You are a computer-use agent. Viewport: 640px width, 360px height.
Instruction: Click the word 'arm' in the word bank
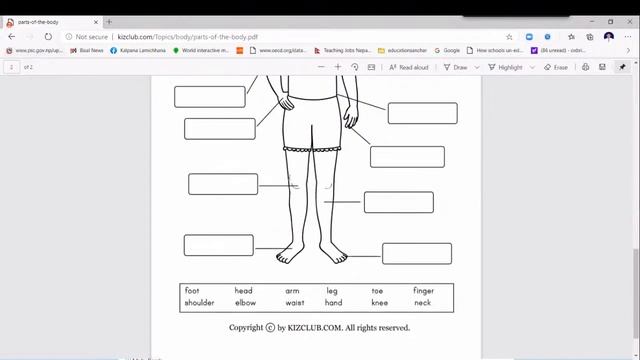[292, 291]
